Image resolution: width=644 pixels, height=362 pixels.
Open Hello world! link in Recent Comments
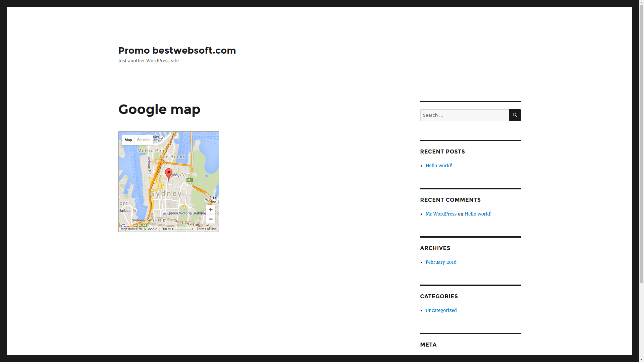pyautogui.click(x=478, y=214)
